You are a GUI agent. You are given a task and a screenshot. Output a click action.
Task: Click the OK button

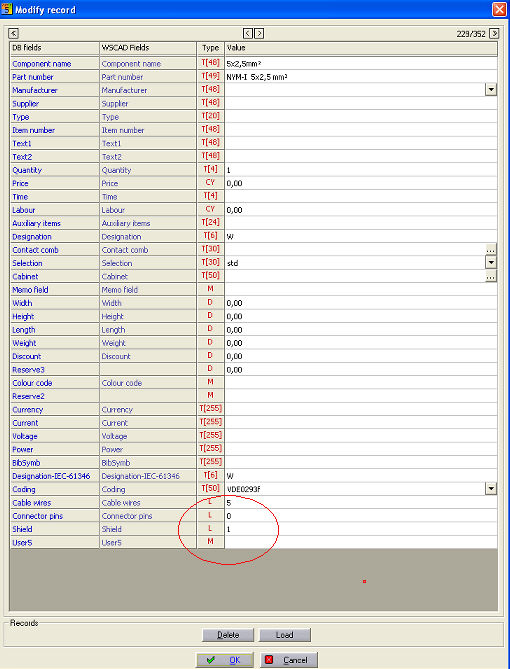click(224, 660)
